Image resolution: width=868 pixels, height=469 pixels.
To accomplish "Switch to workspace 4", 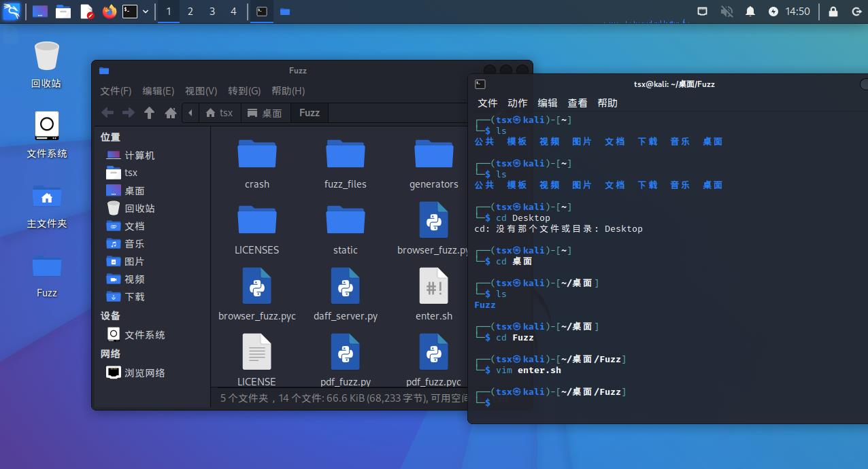I will tap(234, 12).
